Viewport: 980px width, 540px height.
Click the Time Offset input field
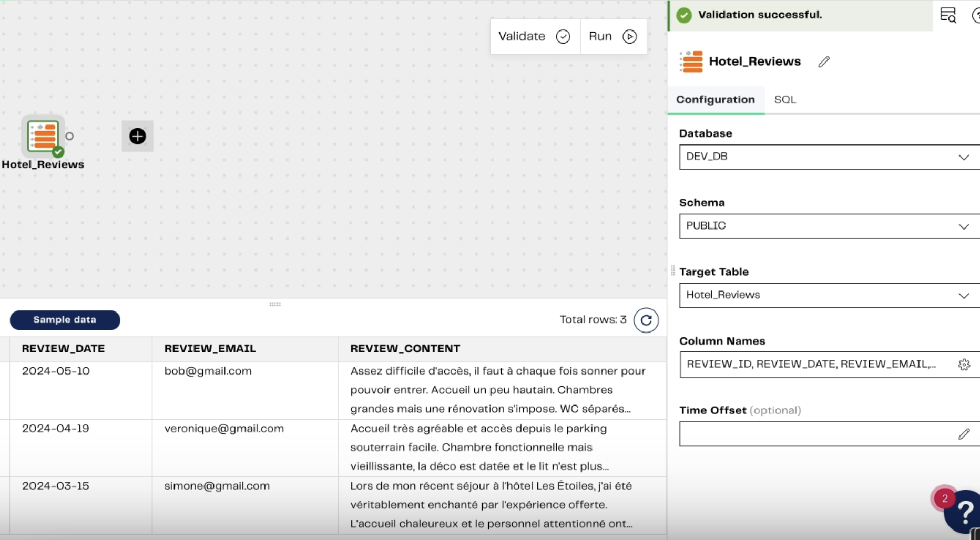(x=815, y=434)
